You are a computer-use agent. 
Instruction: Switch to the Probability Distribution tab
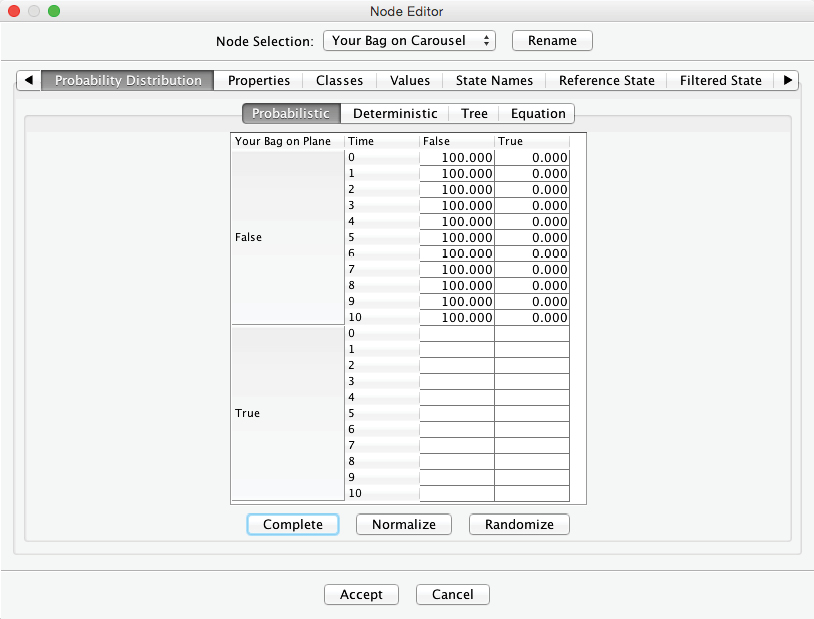128,80
